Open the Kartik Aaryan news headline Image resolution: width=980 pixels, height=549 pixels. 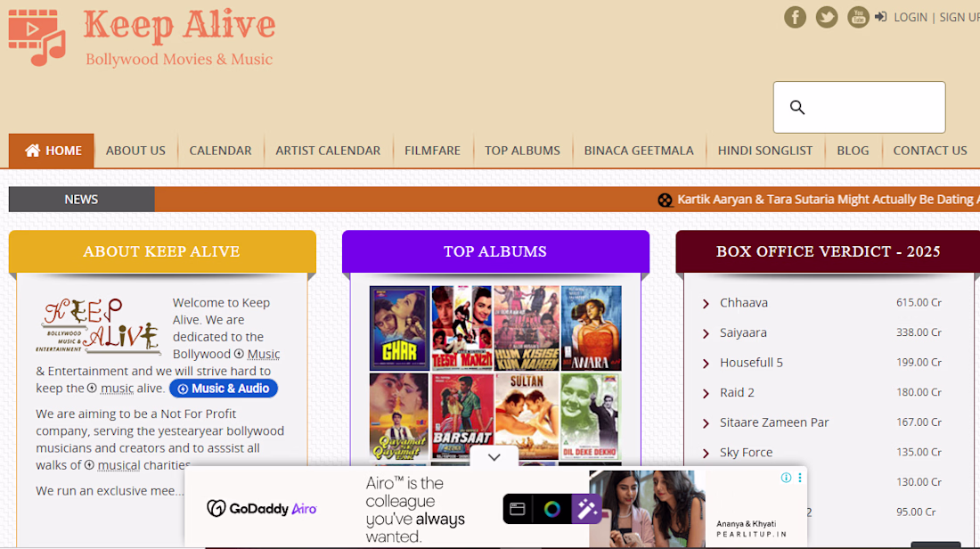829,200
